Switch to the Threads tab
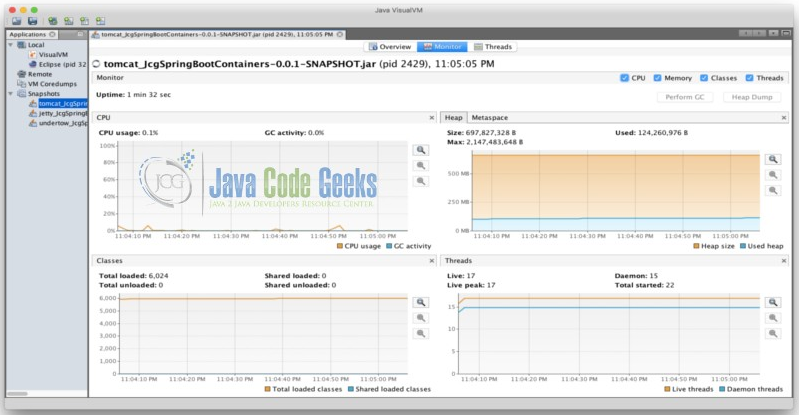 click(x=493, y=46)
